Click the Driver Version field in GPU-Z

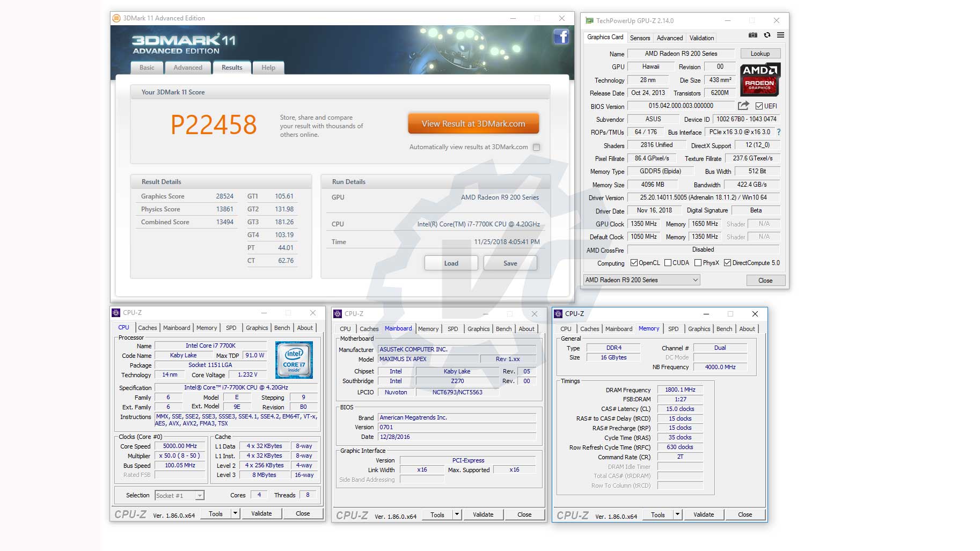tap(703, 197)
